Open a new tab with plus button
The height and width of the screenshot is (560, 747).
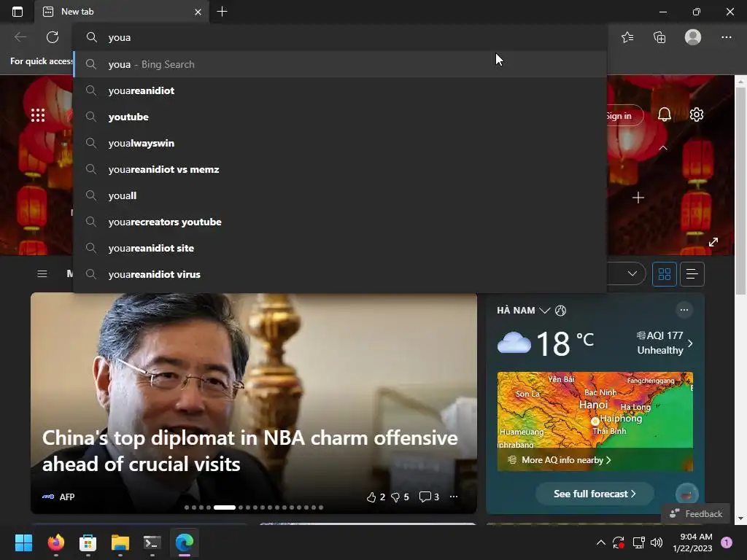(222, 12)
